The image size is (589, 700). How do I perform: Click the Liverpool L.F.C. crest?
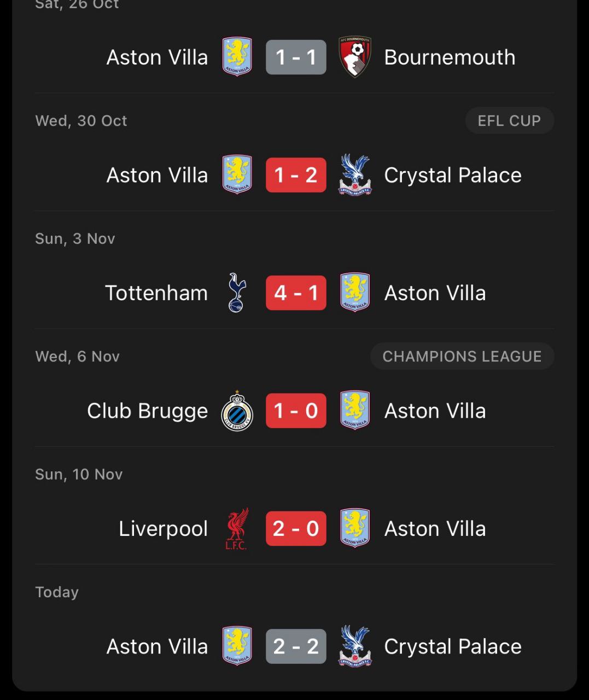tap(237, 529)
